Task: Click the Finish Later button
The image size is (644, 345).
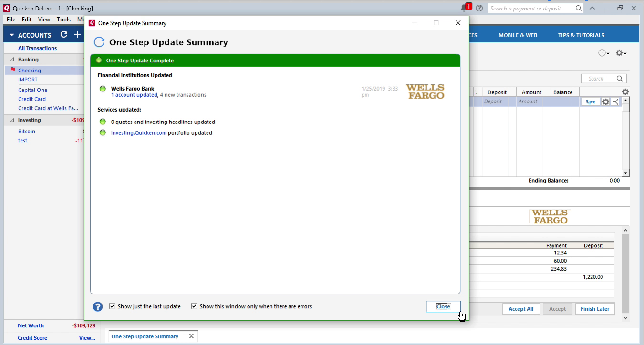Action: [x=595, y=309]
